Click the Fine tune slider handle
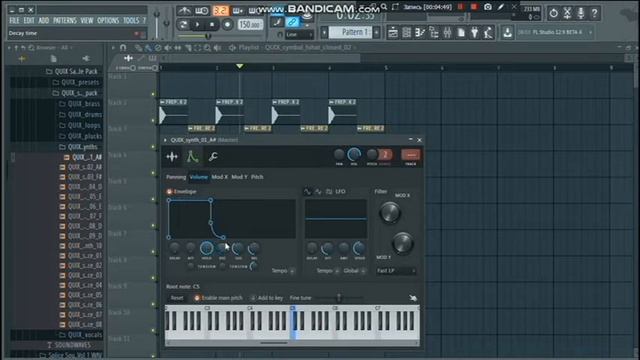Screen dimensions: 640x360 [x=338, y=298]
